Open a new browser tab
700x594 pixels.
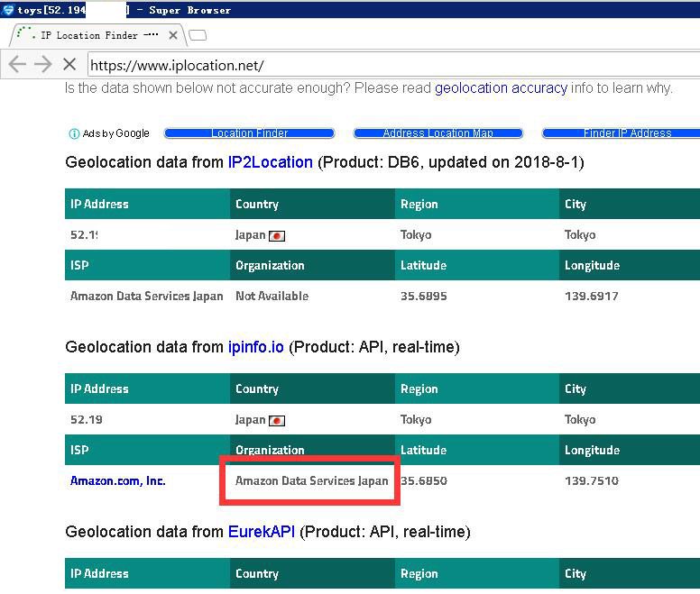(198, 35)
